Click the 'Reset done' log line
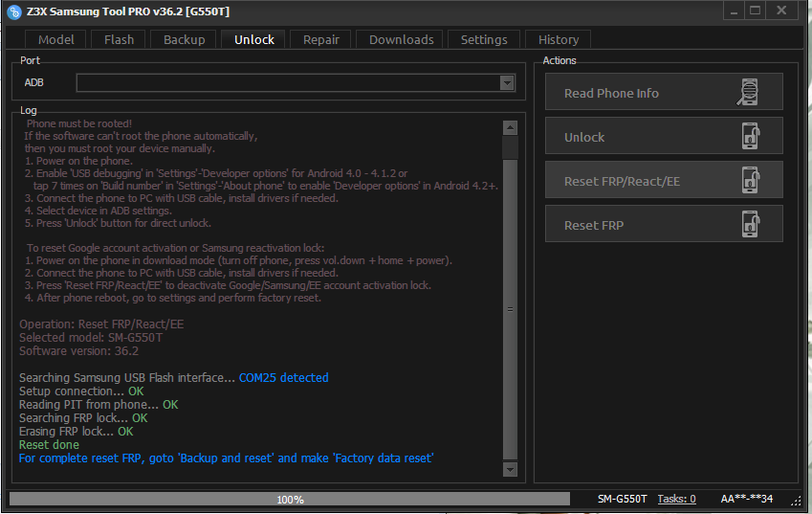The width and height of the screenshot is (812, 514). click(49, 444)
